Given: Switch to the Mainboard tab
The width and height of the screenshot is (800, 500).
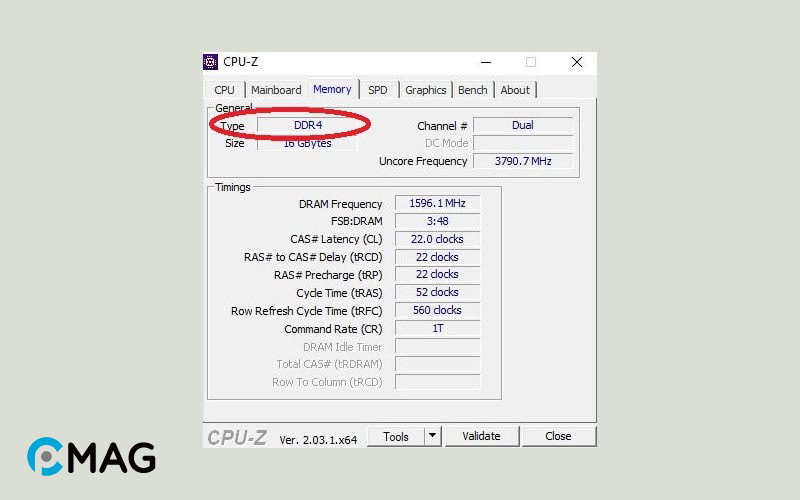Looking at the screenshot, I should [x=276, y=90].
